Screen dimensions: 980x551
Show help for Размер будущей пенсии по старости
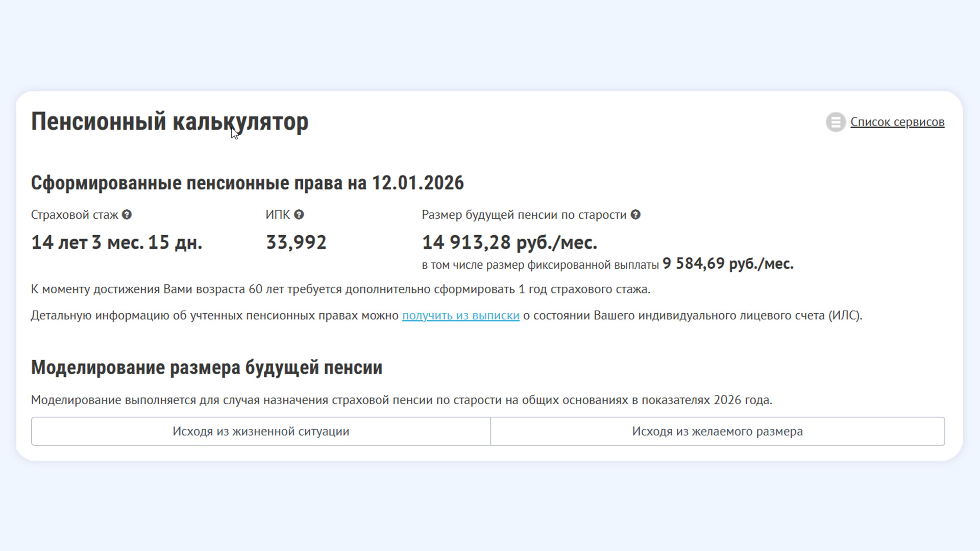(635, 215)
